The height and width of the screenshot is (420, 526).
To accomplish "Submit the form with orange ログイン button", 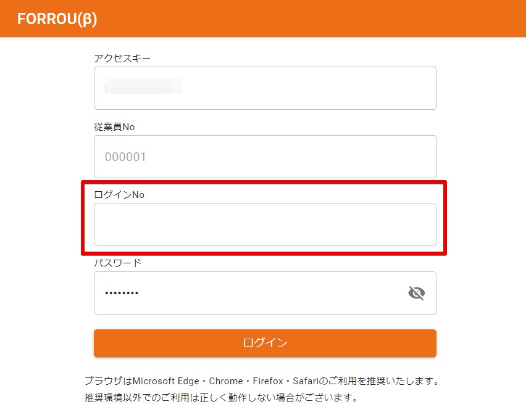I will pos(265,343).
